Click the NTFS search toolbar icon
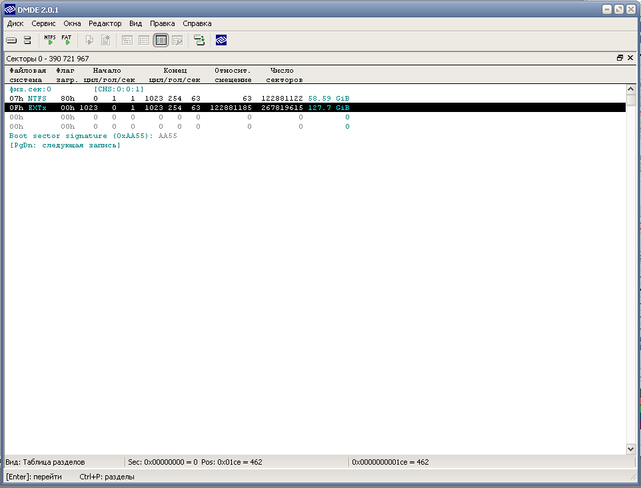This screenshot has height=488, width=641. click(50, 40)
